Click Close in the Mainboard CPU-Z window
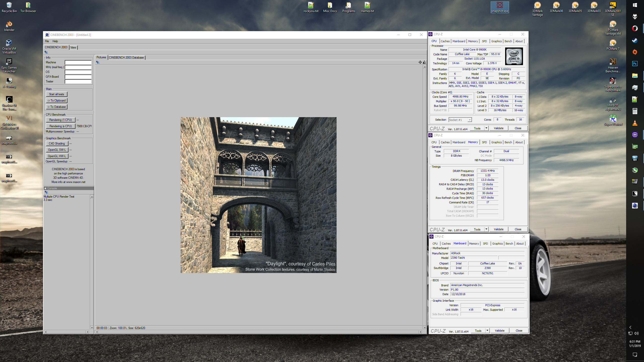Image resolution: width=644 pixels, height=362 pixels. (519, 331)
